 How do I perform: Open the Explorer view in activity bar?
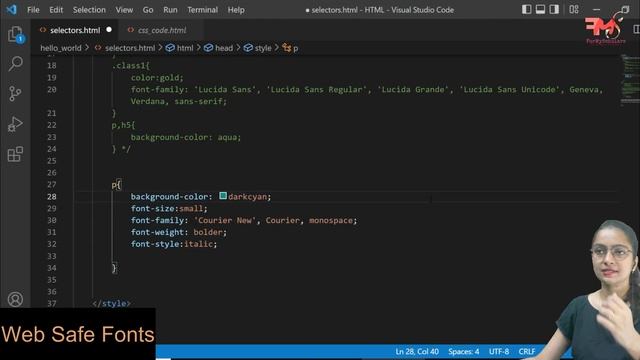point(16,34)
